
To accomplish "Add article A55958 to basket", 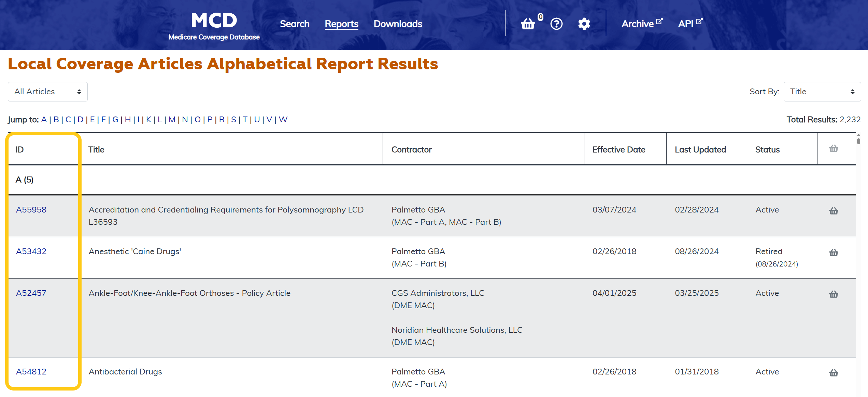I will (x=834, y=211).
